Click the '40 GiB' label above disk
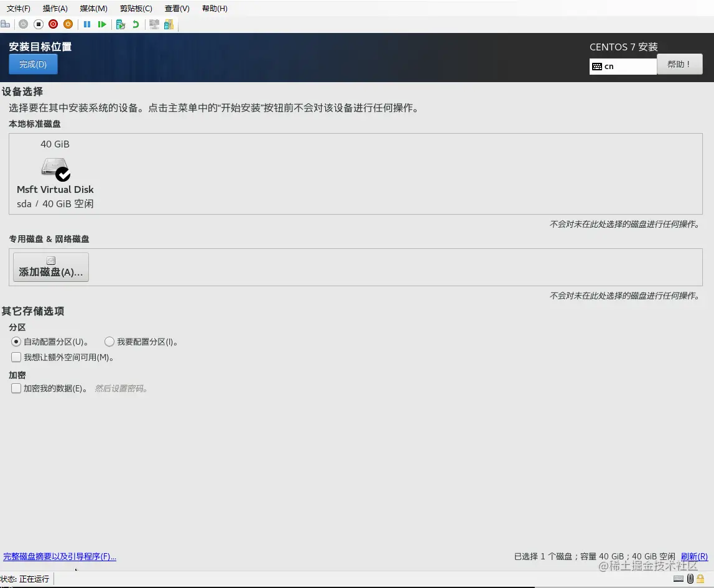Screen dimensions: 714x588 (55, 144)
